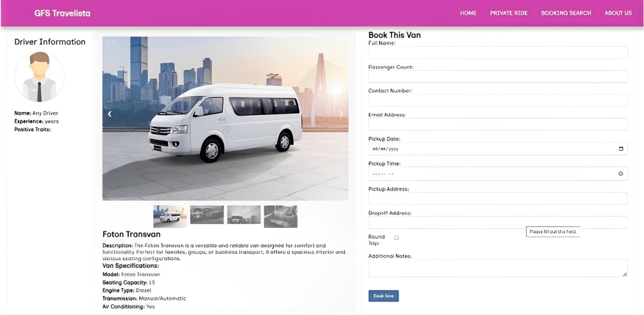Click the previous image carousel arrow

(x=110, y=114)
